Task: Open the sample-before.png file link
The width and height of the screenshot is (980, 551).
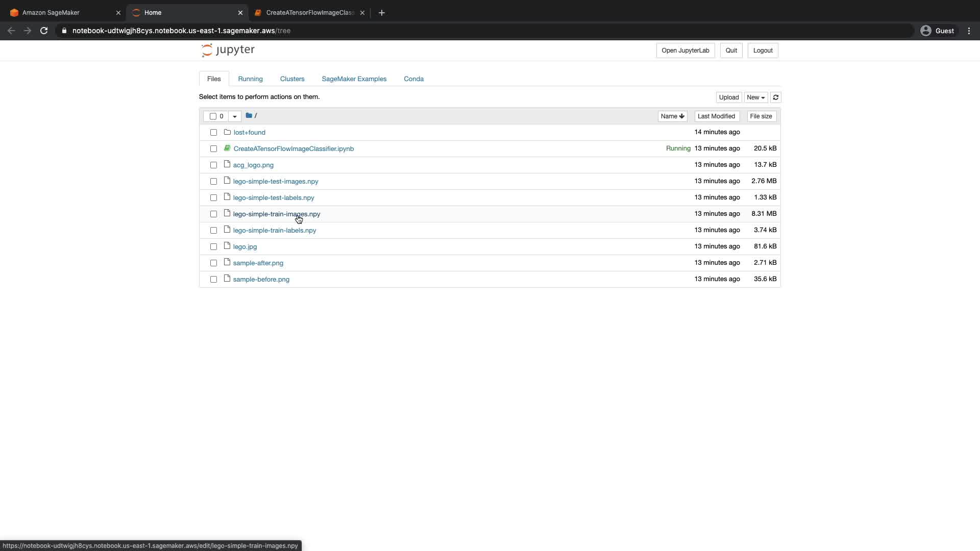Action: (261, 280)
